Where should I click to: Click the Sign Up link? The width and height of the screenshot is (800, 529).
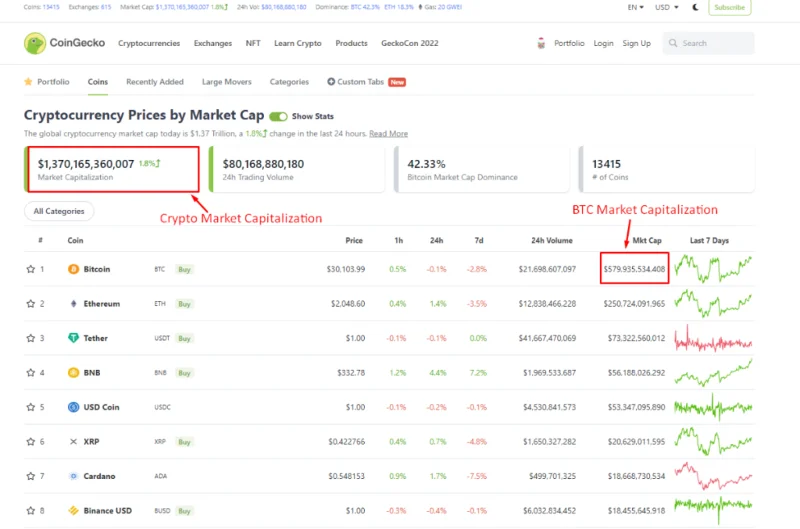point(636,43)
